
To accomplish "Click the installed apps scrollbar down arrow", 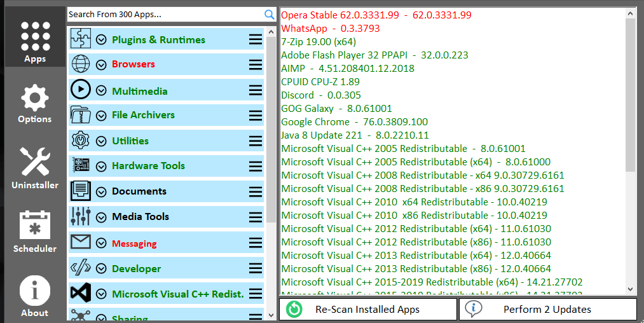I will pyautogui.click(x=631, y=289).
